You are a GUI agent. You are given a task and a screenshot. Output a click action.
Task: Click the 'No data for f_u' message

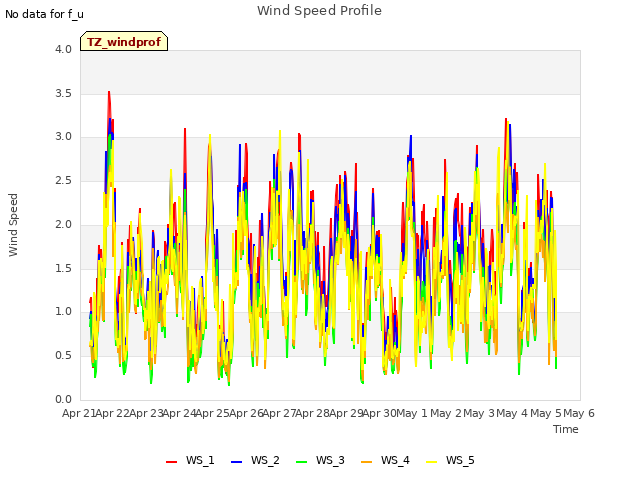[x=44, y=14]
